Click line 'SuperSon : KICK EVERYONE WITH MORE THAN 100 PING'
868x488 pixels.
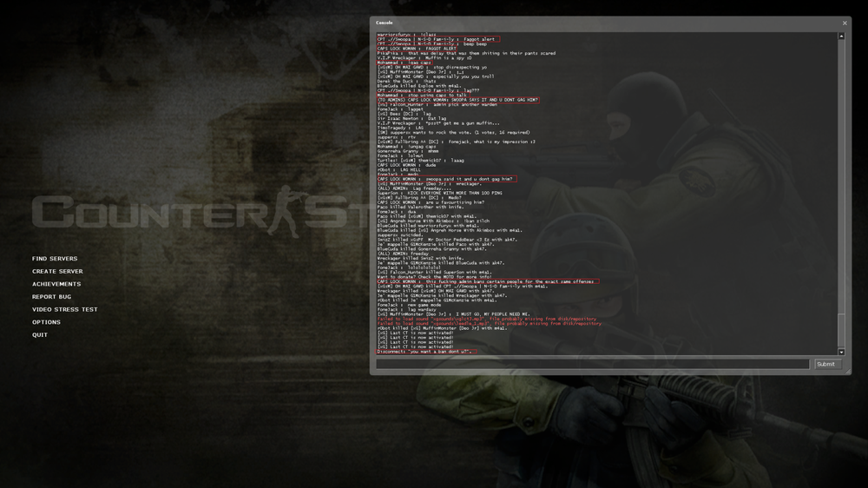(439, 194)
